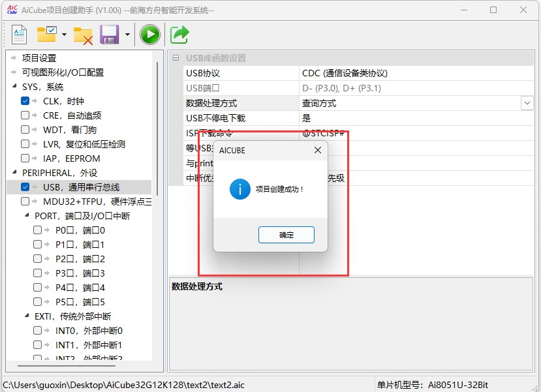541x392 pixels.
Task: Open the dropdown arrow next to save icon
Action: pyautogui.click(x=127, y=35)
